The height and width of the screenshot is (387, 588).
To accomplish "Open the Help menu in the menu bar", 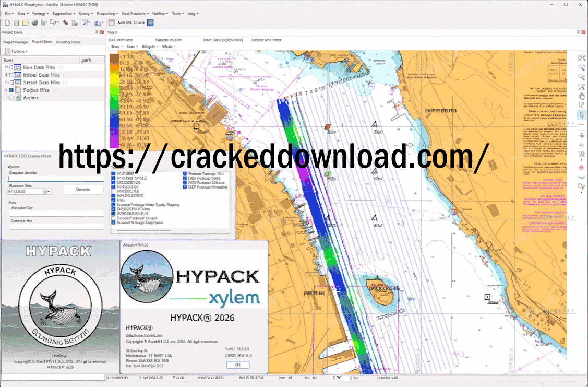I will tap(192, 13).
